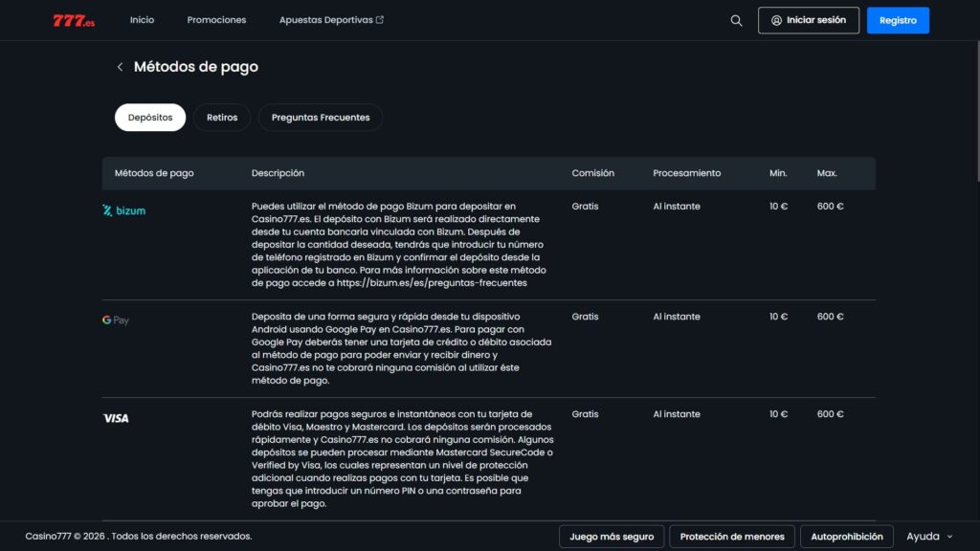Expand the Ayuda dropdown in footer

pyautogui.click(x=929, y=537)
